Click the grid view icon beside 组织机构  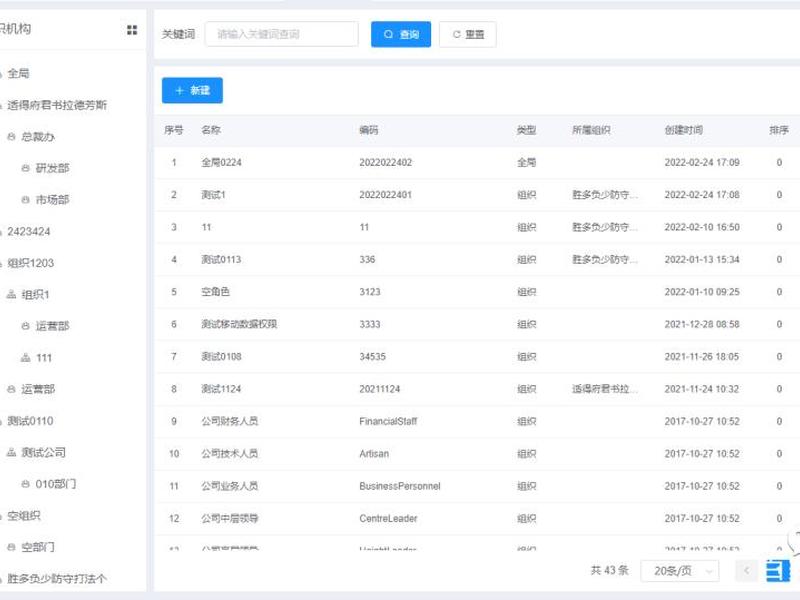click(132, 30)
